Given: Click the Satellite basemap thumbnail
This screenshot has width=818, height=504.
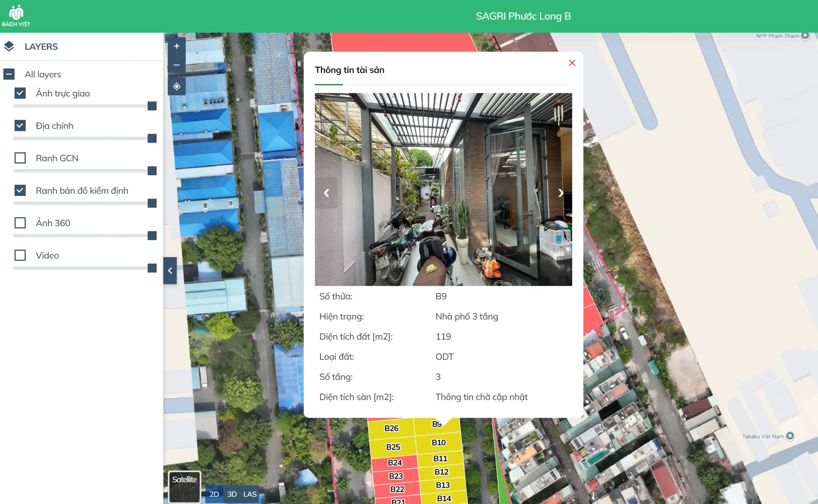Looking at the screenshot, I should pos(184,487).
